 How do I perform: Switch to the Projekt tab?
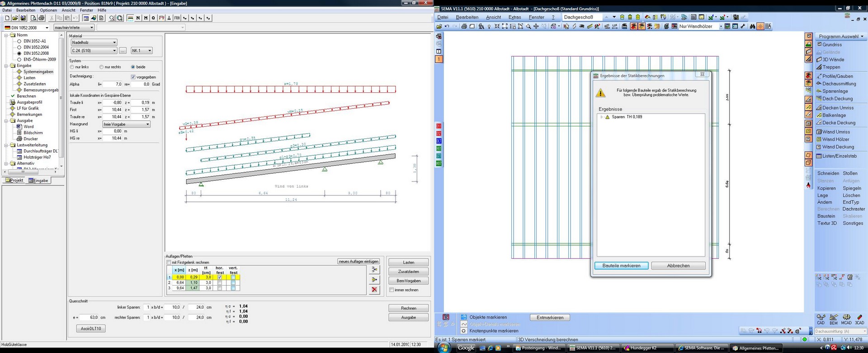click(x=14, y=180)
